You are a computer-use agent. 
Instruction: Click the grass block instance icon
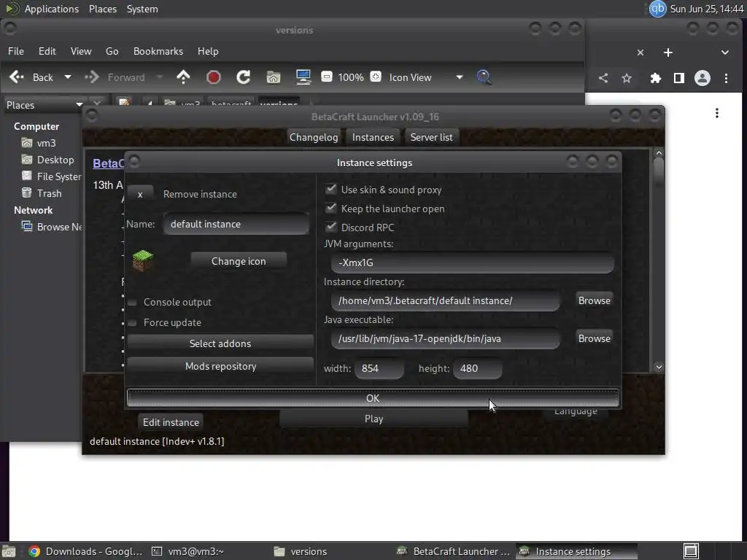coord(142,261)
